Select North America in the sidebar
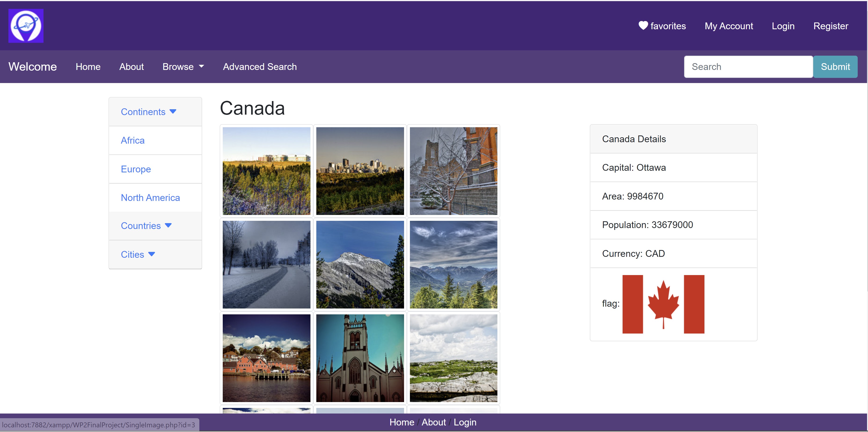 point(155,198)
